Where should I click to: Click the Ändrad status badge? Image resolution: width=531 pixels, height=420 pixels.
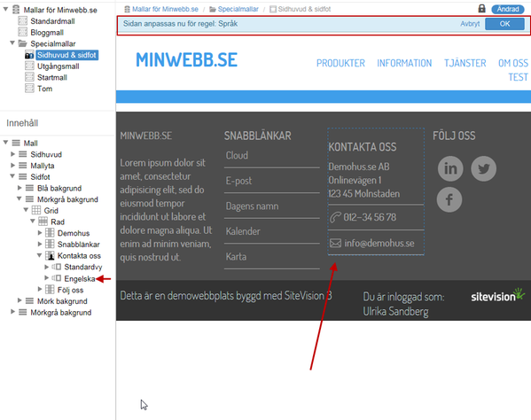pos(508,9)
